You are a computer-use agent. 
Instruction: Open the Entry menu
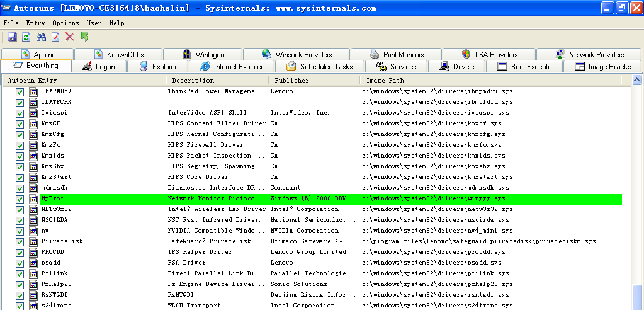point(35,23)
